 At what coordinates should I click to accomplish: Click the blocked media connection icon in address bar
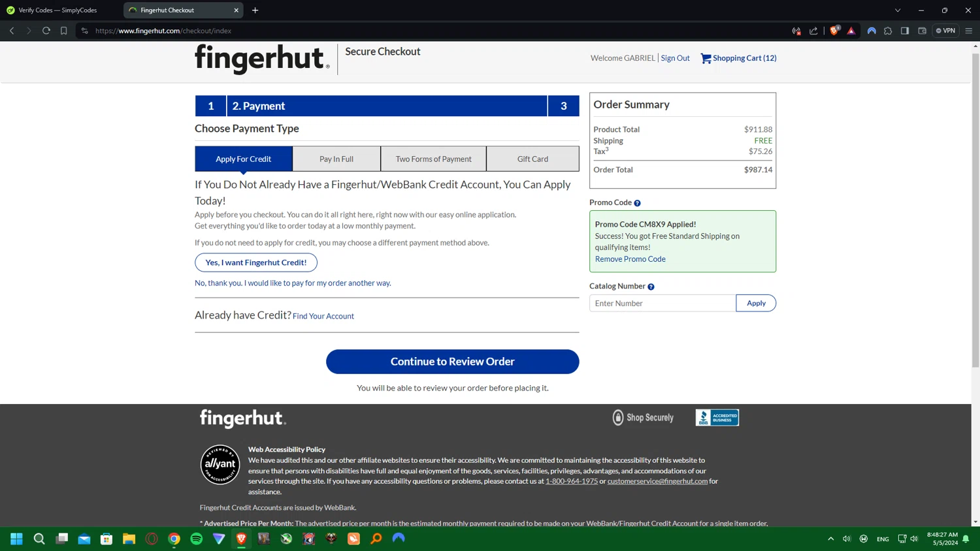point(796,31)
